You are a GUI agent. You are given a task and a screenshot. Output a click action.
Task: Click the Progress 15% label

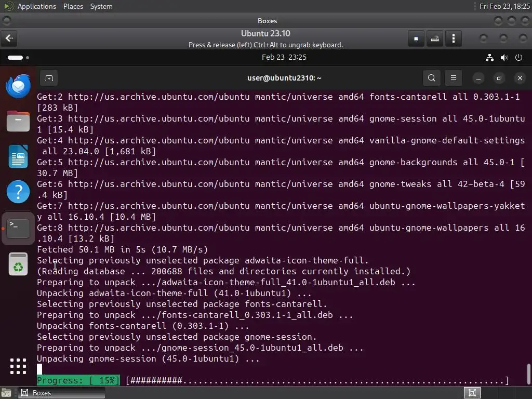tap(78, 380)
